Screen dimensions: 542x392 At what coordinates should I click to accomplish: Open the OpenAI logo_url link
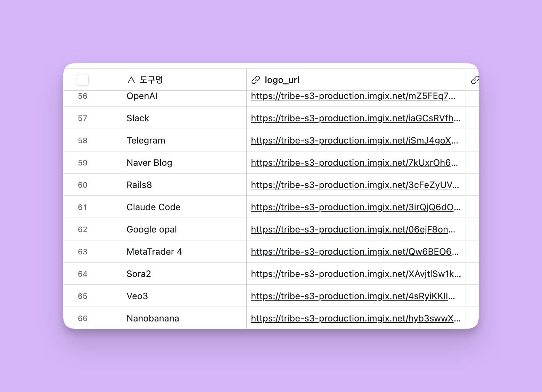click(353, 96)
